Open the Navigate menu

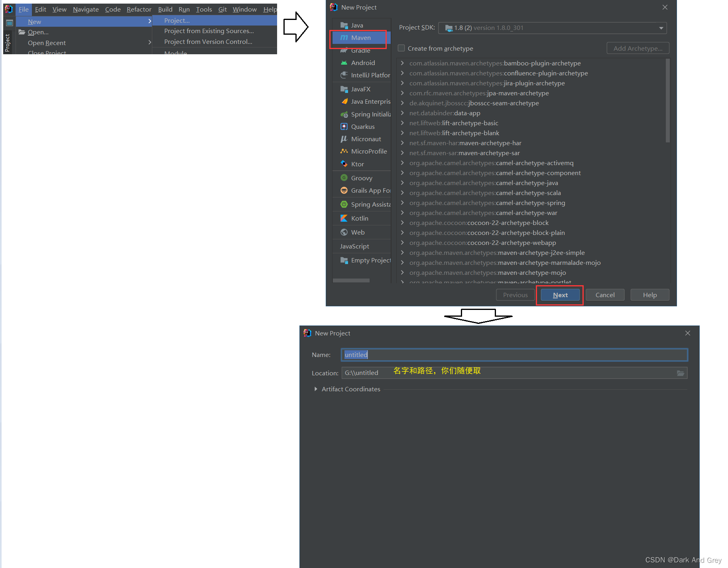[86, 9]
